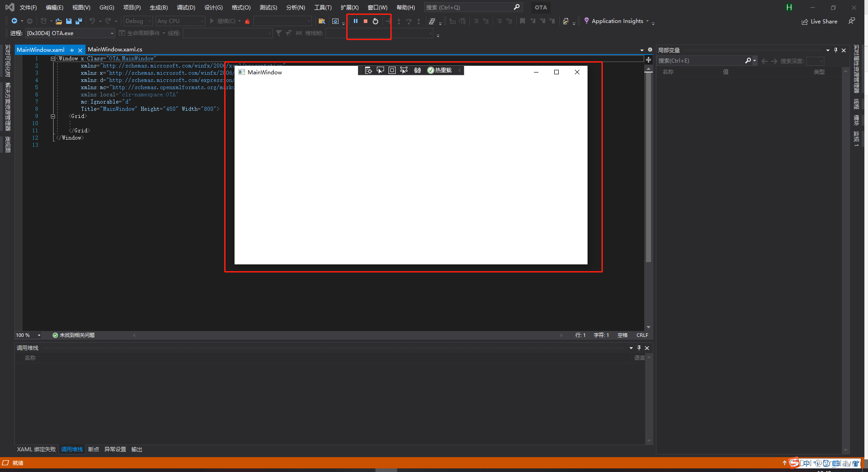The height and width of the screenshot is (472, 868).
Task: Switch to MainWindow.xaml.cs tab
Action: pos(115,50)
